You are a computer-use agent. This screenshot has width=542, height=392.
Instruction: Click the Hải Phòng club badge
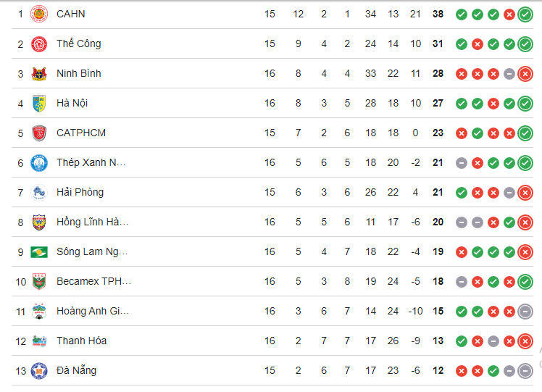(x=39, y=192)
